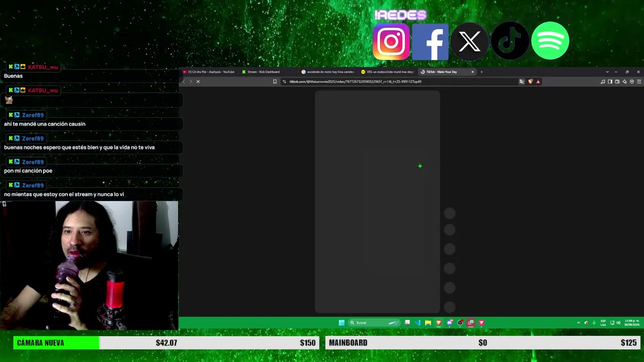Select the chat message starting "buenas noches espero"
The width and height of the screenshot is (644, 362).
click(79, 147)
